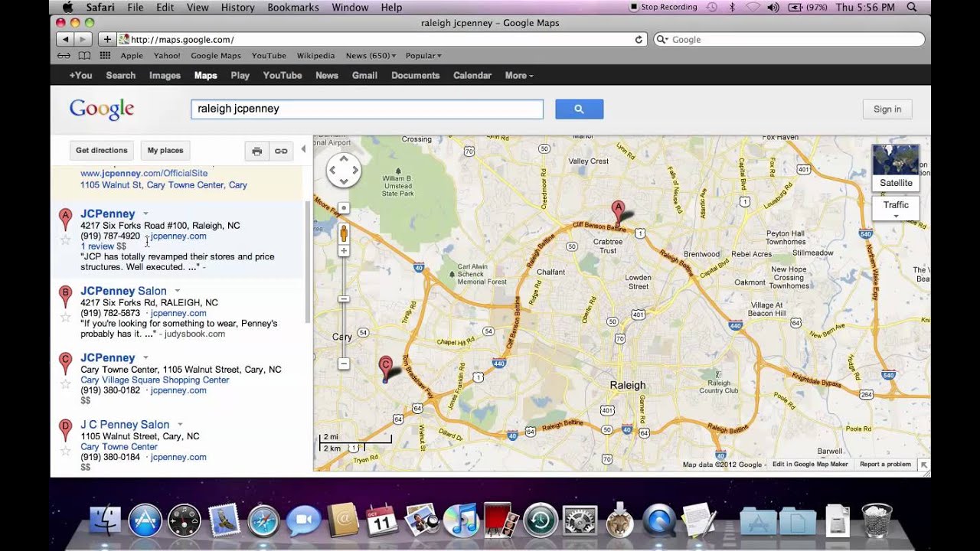
Task: Launch the App Store from the Dock
Action: point(145,521)
